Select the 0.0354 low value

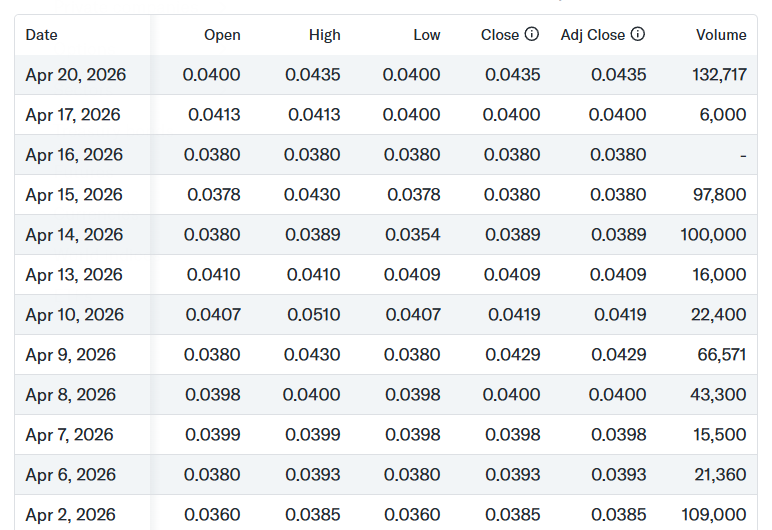[414, 235]
